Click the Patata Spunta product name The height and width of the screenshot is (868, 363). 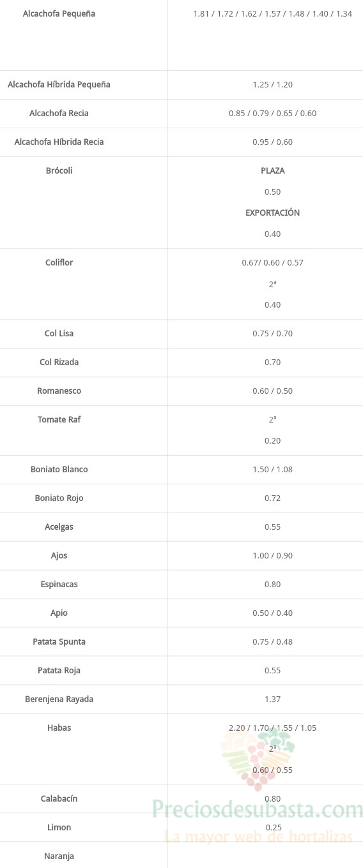(x=59, y=641)
